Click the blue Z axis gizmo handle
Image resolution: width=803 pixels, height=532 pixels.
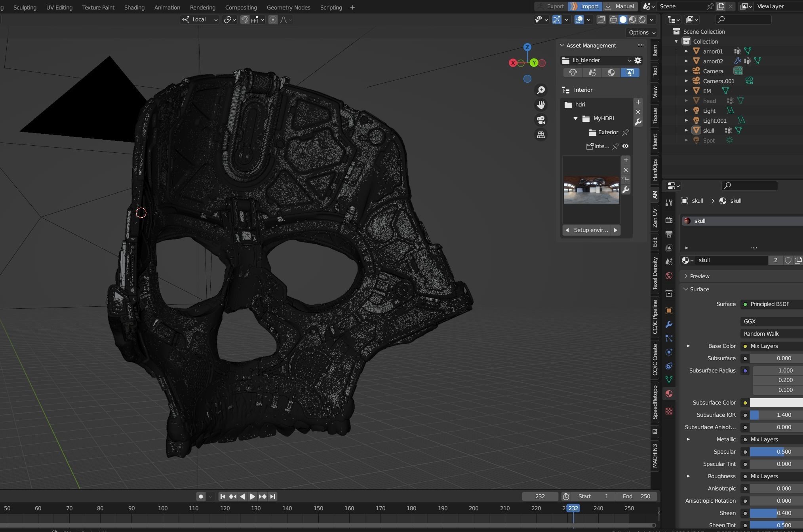[527, 47]
